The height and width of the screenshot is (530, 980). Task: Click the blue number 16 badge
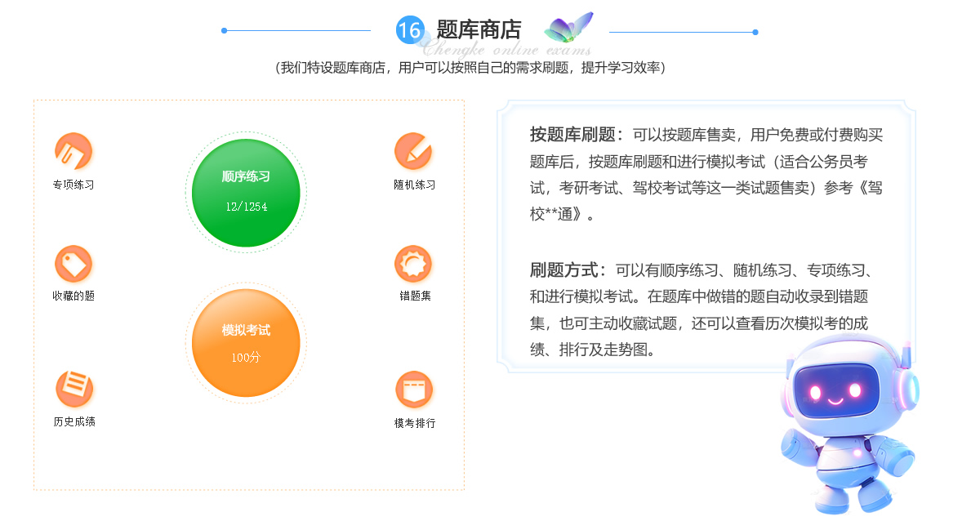409,31
